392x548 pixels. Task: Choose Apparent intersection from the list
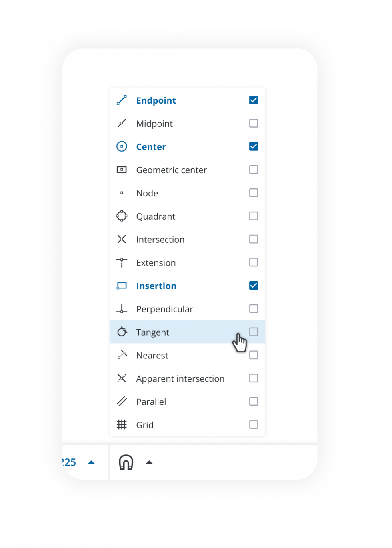click(180, 379)
